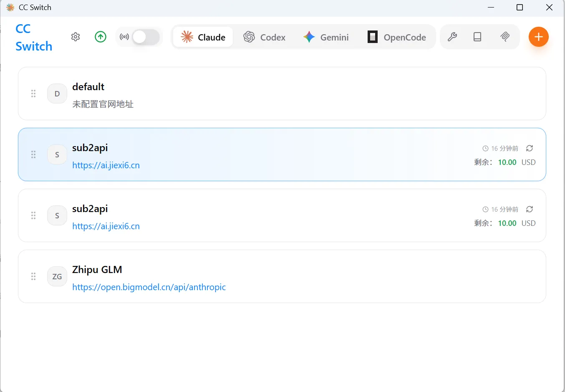
Task: Click drag handle beside Zhipu GLM
Action: [33, 276]
